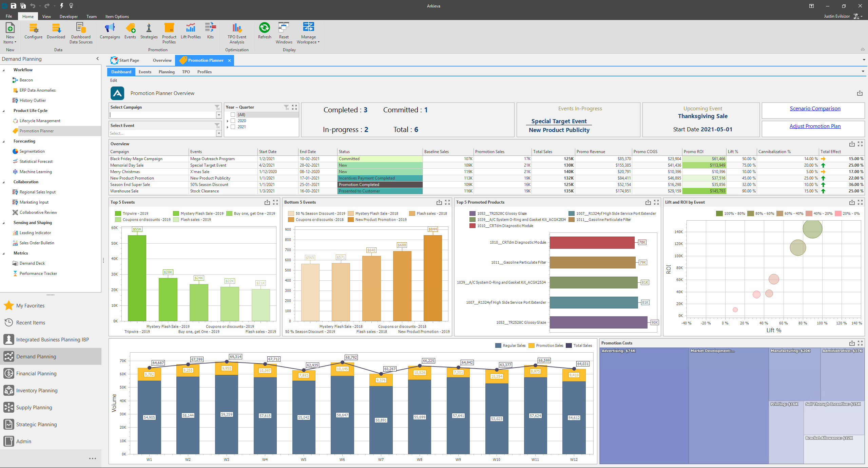Image resolution: width=868 pixels, height=468 pixels.
Task: Open the Developer ribbon tab
Action: 69,16
